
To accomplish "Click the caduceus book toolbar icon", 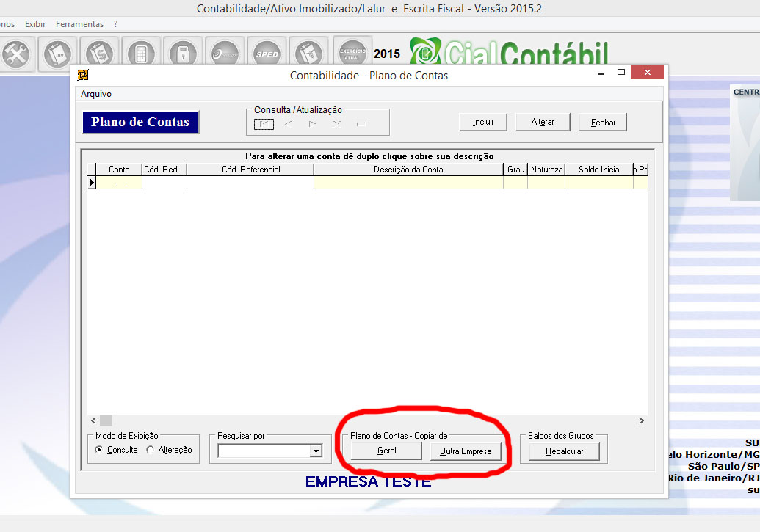I will [x=308, y=54].
